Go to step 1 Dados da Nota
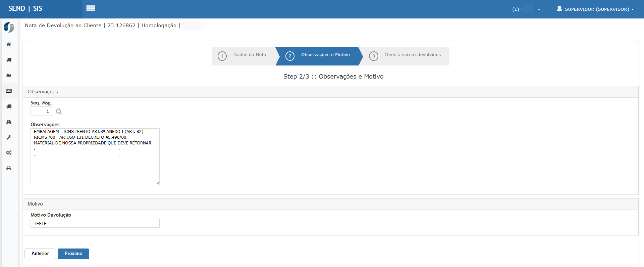Viewport: 644px width, 267px height. [x=243, y=56]
